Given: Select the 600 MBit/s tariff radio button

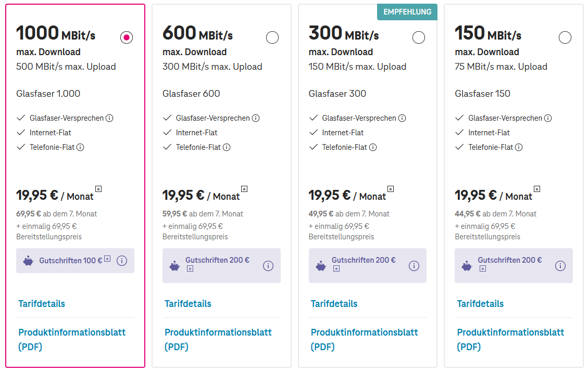Looking at the screenshot, I should tap(272, 37).
